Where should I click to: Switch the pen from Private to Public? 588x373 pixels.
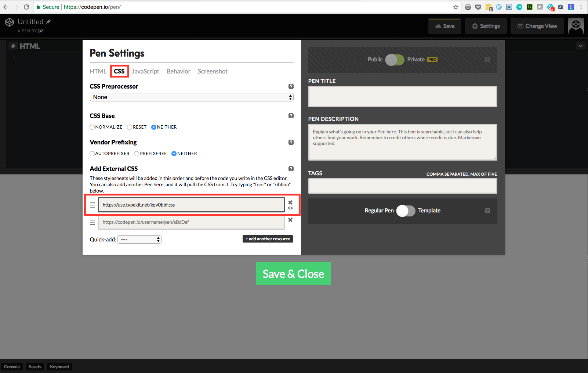click(395, 60)
